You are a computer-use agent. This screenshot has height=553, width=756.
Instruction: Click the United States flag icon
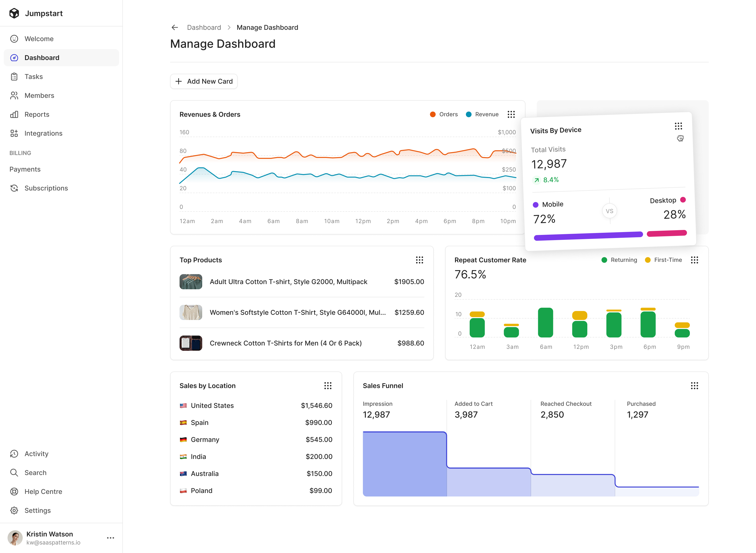tap(183, 406)
